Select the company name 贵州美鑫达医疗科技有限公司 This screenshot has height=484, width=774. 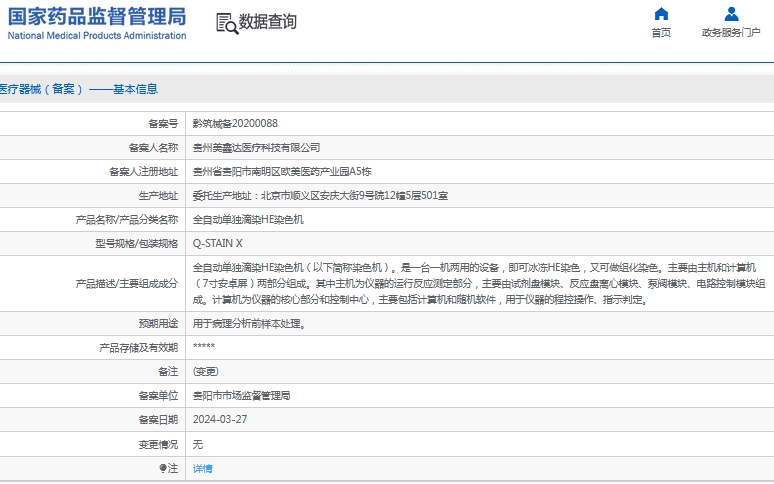point(256,148)
